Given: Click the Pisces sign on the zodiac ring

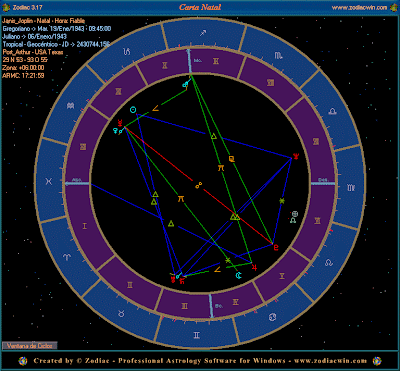Looking at the screenshot, I should point(49,181).
